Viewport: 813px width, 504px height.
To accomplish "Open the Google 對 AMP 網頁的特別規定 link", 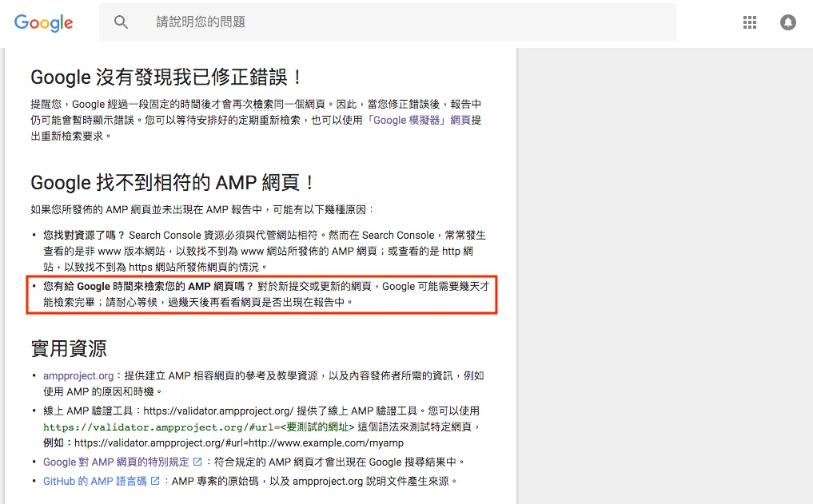I will point(116,462).
